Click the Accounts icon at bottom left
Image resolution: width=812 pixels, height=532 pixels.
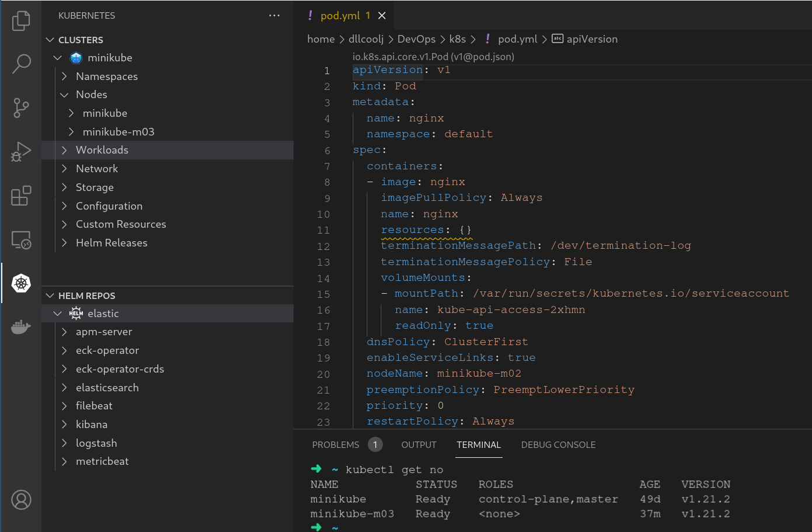[21, 500]
